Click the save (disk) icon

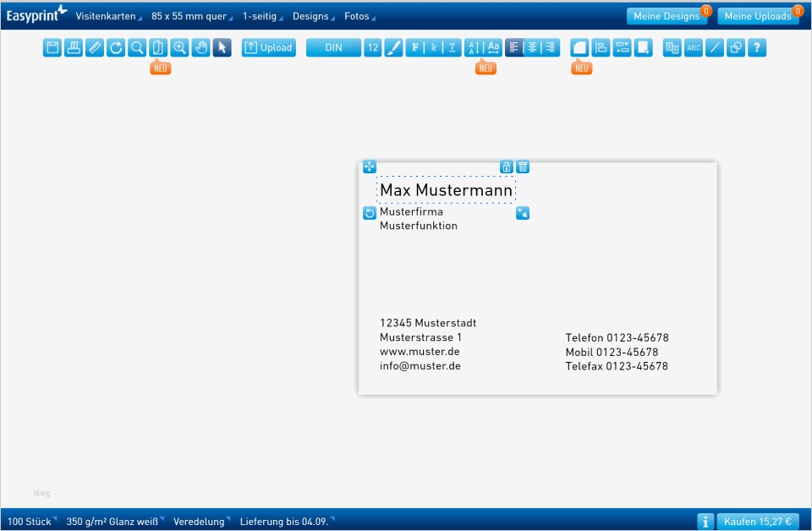[x=52, y=47]
